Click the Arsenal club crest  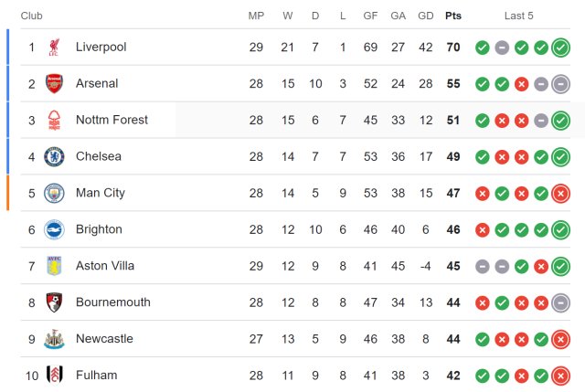click(x=54, y=83)
